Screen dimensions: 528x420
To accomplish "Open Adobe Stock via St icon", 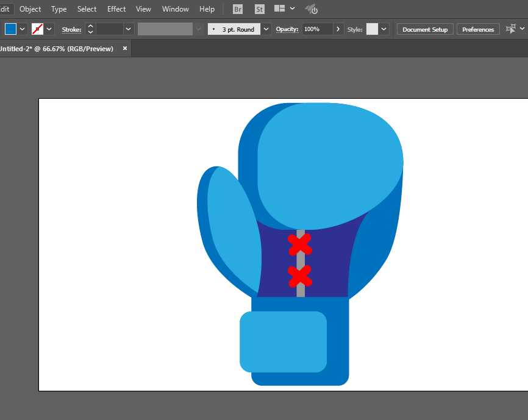I will (x=260, y=9).
